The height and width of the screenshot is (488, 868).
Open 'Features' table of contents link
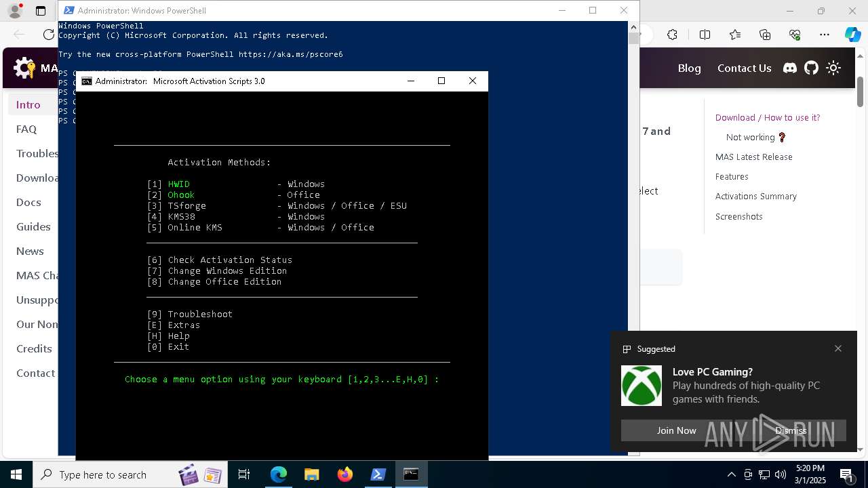[732, 176]
